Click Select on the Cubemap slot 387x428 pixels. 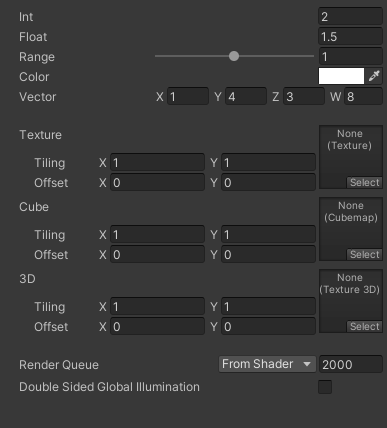click(364, 254)
